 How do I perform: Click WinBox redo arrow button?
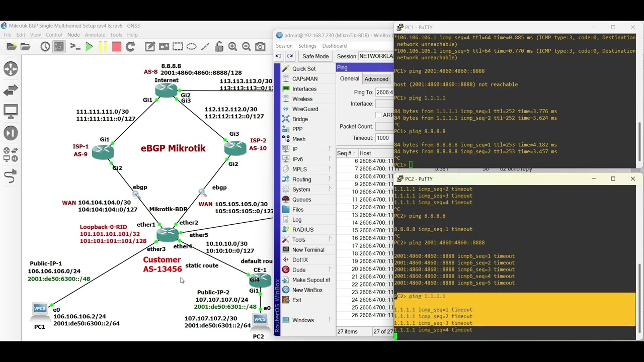click(289, 56)
